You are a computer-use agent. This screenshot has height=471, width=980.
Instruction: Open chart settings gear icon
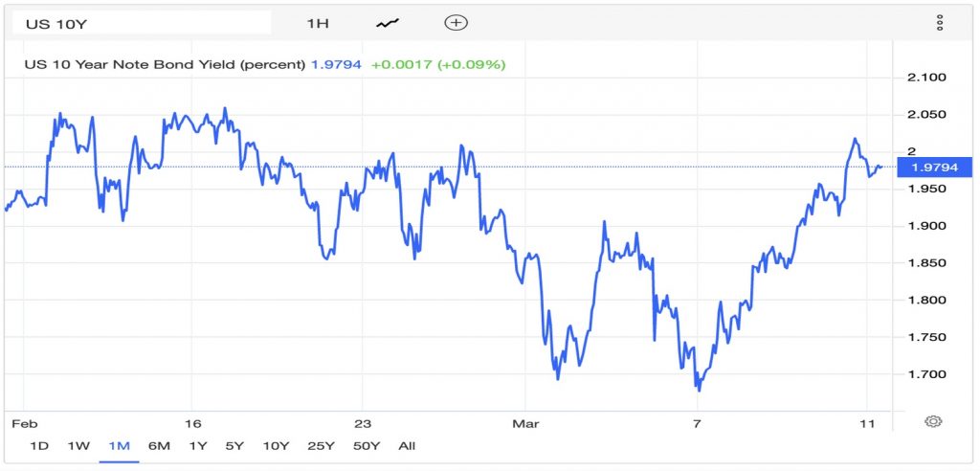click(934, 421)
